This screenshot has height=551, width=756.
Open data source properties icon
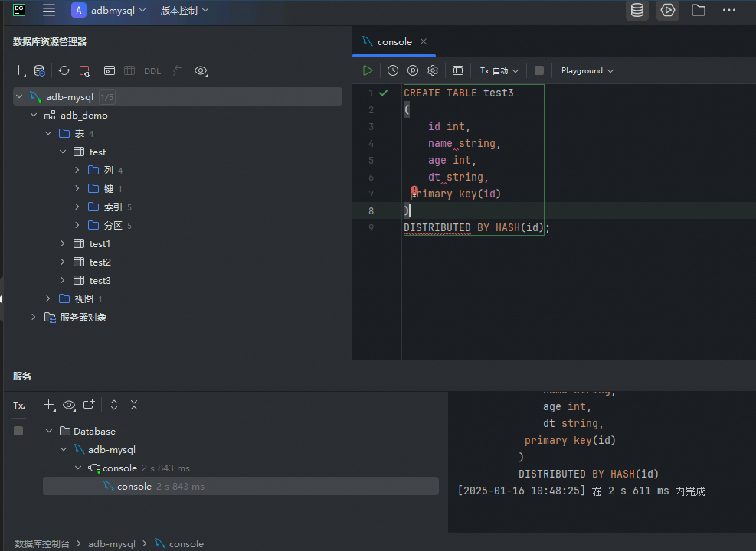point(39,70)
